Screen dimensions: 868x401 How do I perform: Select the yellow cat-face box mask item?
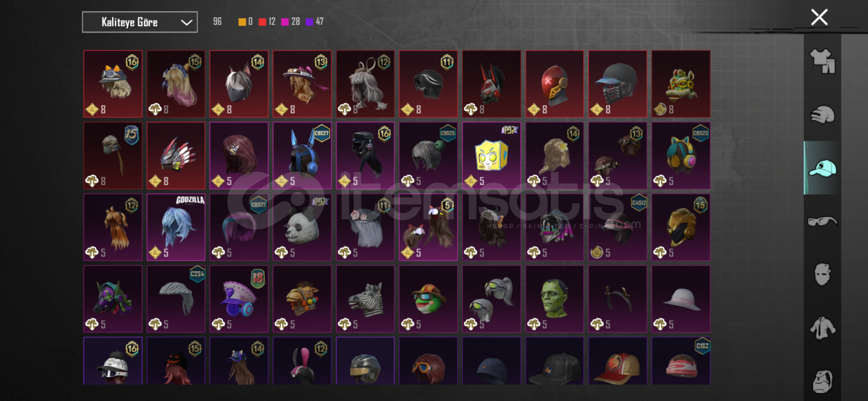click(x=491, y=155)
